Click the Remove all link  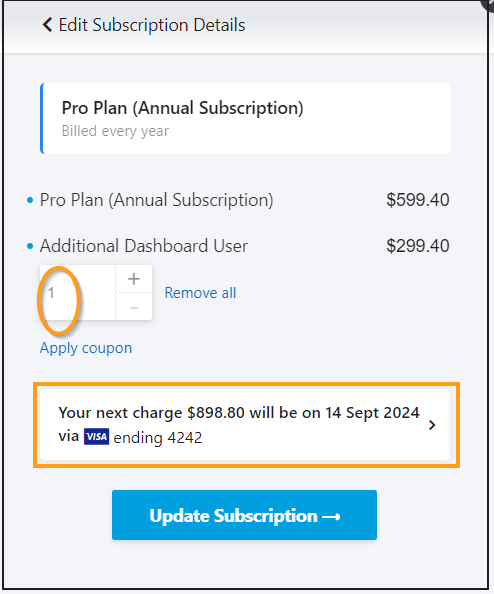(200, 293)
